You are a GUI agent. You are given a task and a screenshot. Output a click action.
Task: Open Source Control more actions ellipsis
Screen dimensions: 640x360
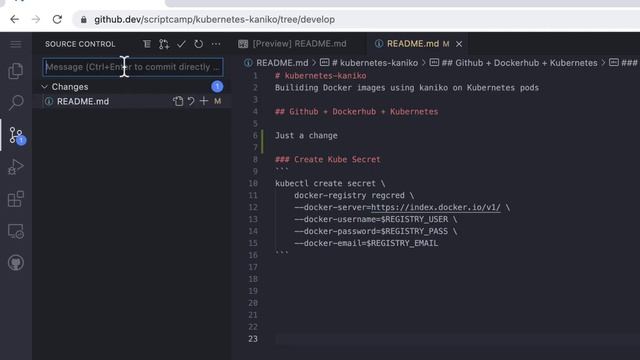pyautogui.click(x=216, y=44)
